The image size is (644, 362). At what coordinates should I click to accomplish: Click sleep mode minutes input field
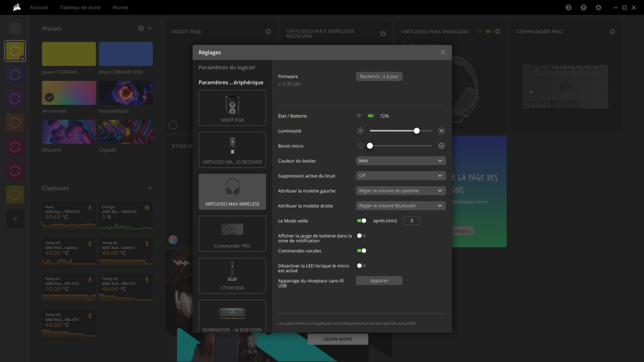411,221
